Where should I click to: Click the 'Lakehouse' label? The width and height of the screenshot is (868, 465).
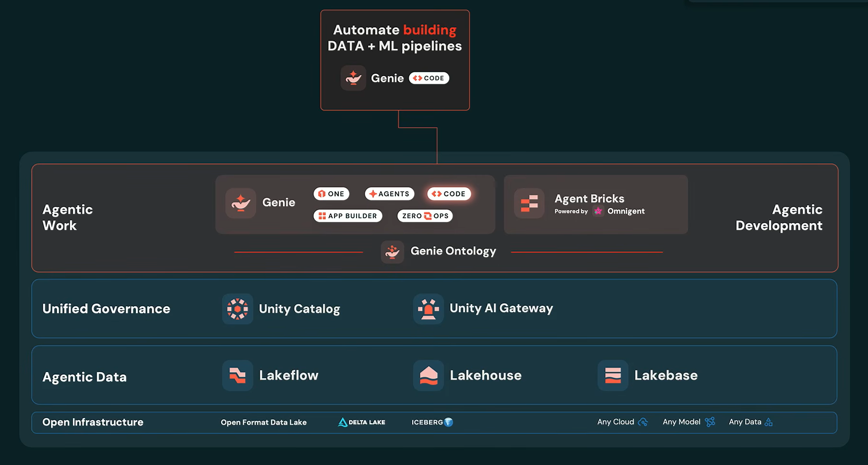coord(486,375)
